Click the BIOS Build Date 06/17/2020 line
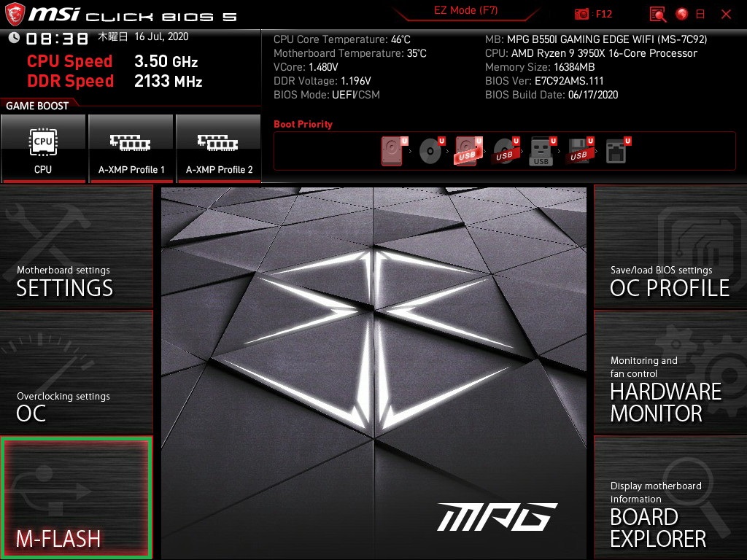Screen dimensions: 747x560 click(x=551, y=95)
